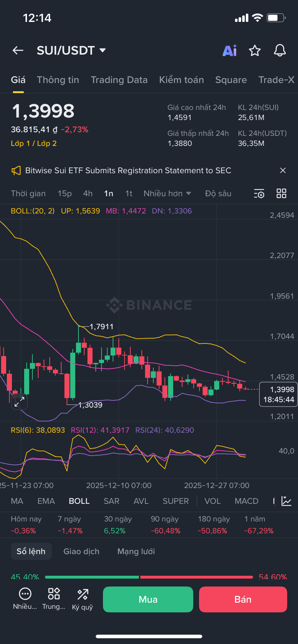The height and width of the screenshot is (644, 298).
Task: Select the 1t interval
Action: 129,193
